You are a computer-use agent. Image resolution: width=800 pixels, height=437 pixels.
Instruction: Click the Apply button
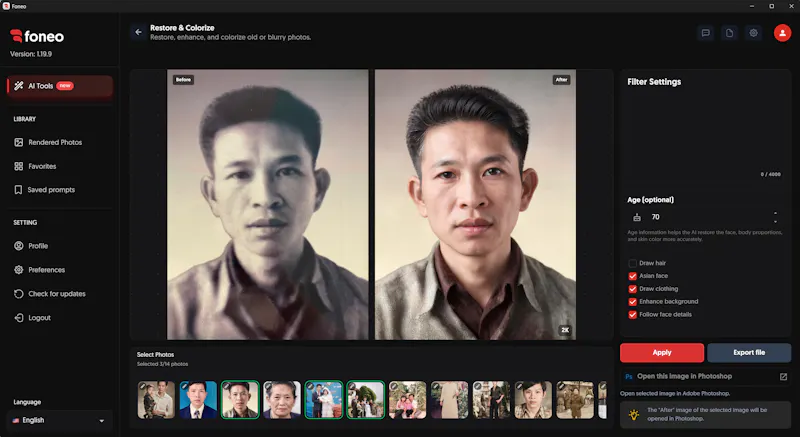pyautogui.click(x=662, y=352)
